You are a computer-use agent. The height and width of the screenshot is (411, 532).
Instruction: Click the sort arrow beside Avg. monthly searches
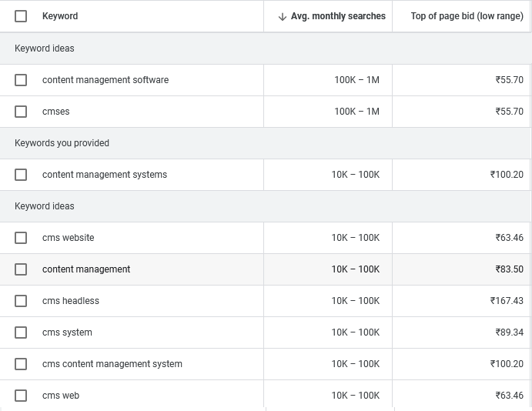click(282, 16)
